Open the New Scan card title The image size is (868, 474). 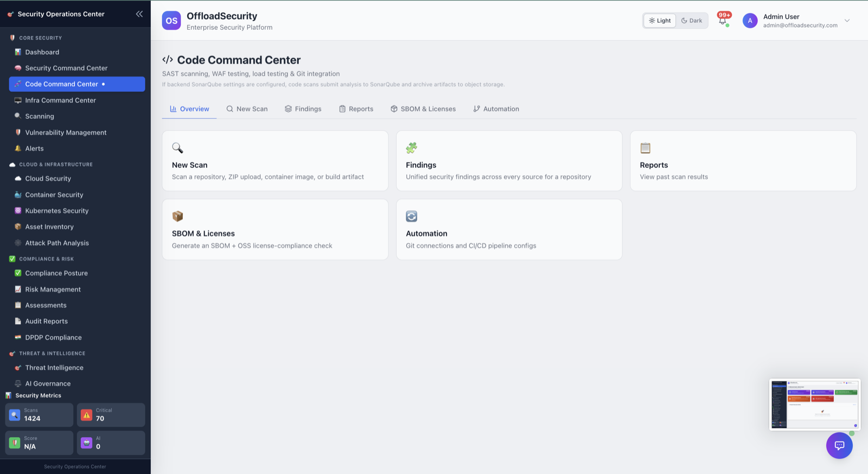189,165
